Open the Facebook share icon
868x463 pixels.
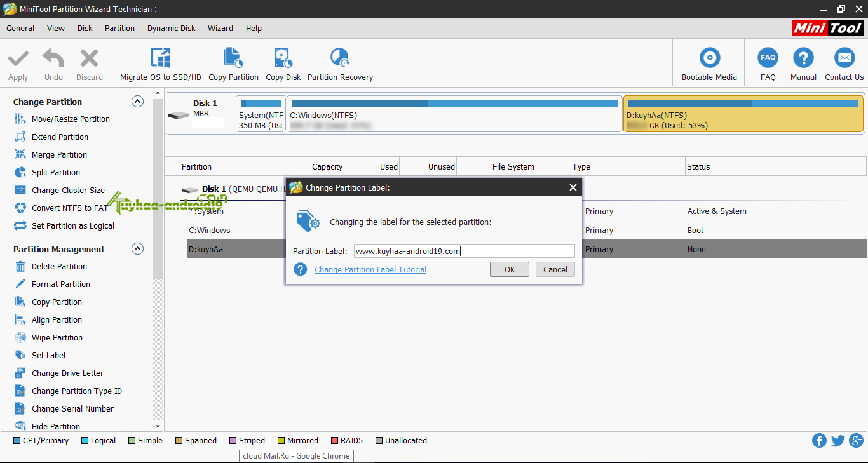click(x=819, y=441)
